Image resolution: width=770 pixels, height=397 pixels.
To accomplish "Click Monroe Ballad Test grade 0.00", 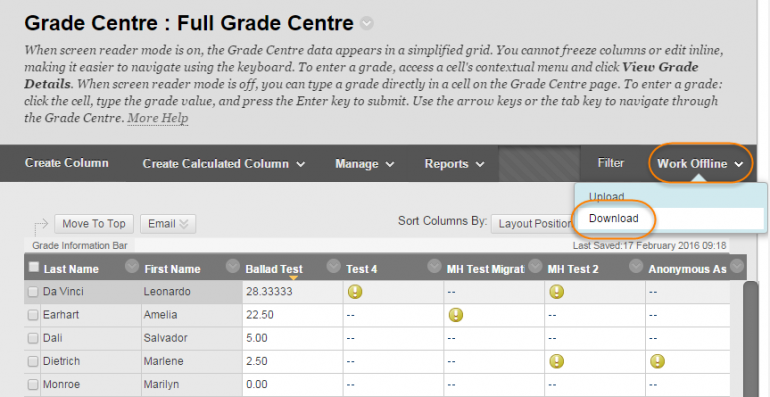I will point(257,385).
